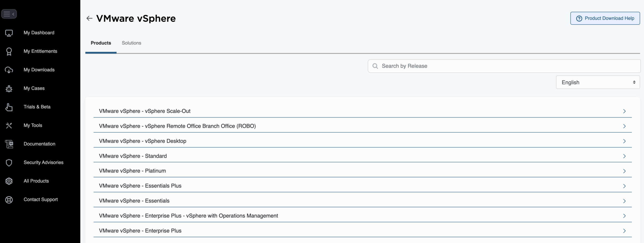Image resolution: width=644 pixels, height=243 pixels.
Task: Select the Products tab
Action: (x=101, y=43)
